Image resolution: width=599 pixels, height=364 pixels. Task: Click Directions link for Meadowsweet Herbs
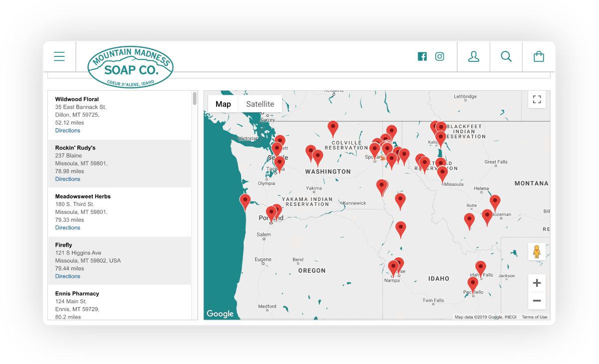(68, 228)
